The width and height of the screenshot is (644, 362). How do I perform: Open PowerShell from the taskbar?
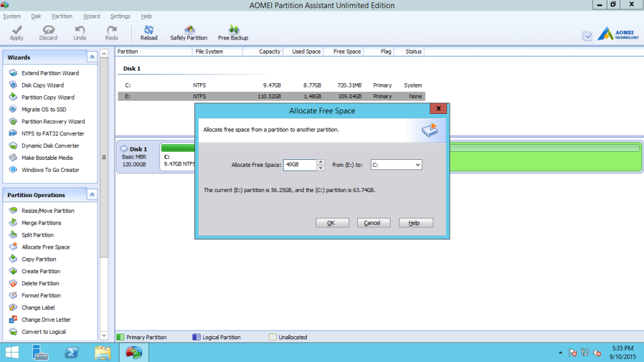72,353
